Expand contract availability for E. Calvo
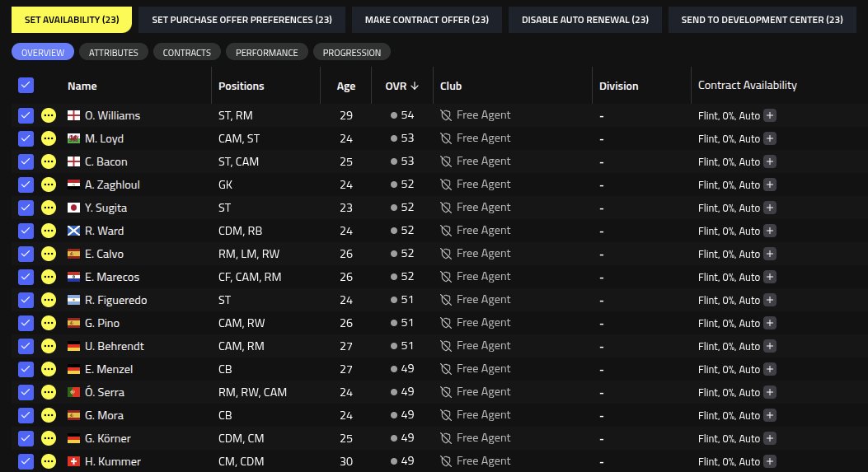 (x=769, y=254)
